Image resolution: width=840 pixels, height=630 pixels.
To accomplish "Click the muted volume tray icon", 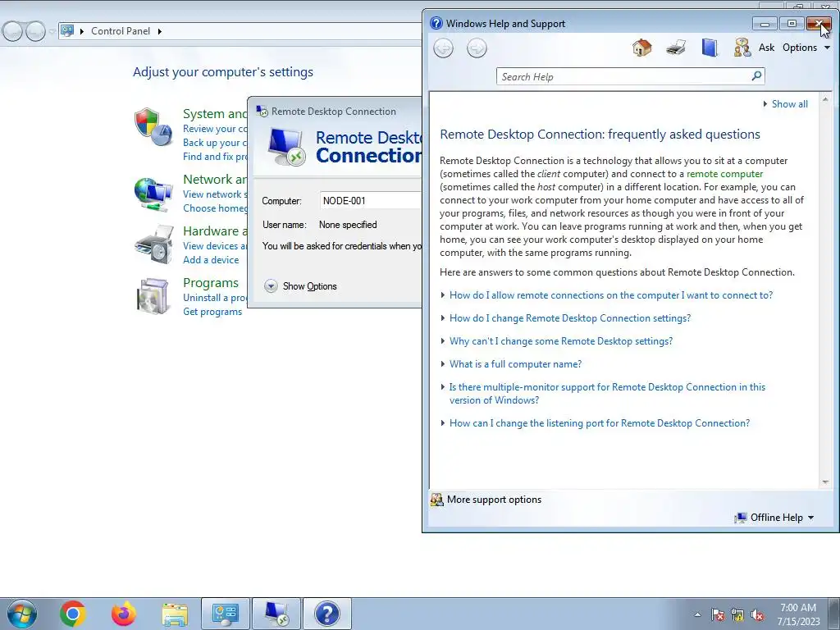I will (757, 614).
